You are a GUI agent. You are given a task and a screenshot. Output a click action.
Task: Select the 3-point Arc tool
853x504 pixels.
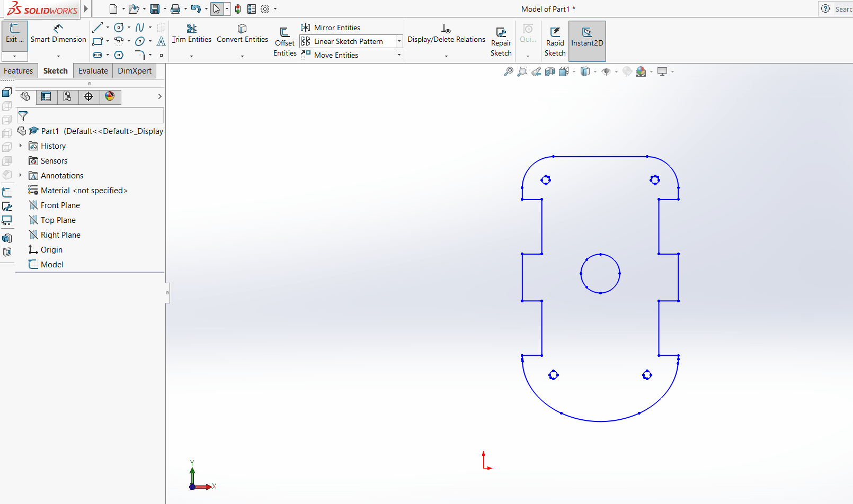point(119,41)
